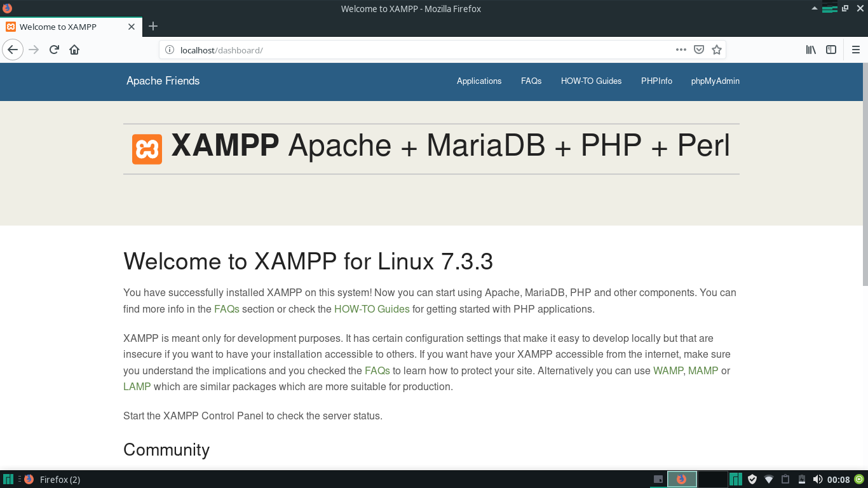This screenshot has height=488, width=868.
Task: Open the WAMP link
Action: tap(668, 370)
